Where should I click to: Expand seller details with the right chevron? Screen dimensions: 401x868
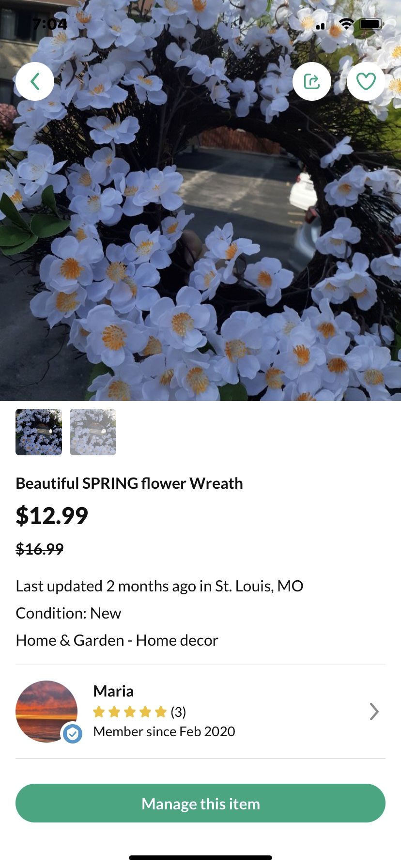coord(374,712)
